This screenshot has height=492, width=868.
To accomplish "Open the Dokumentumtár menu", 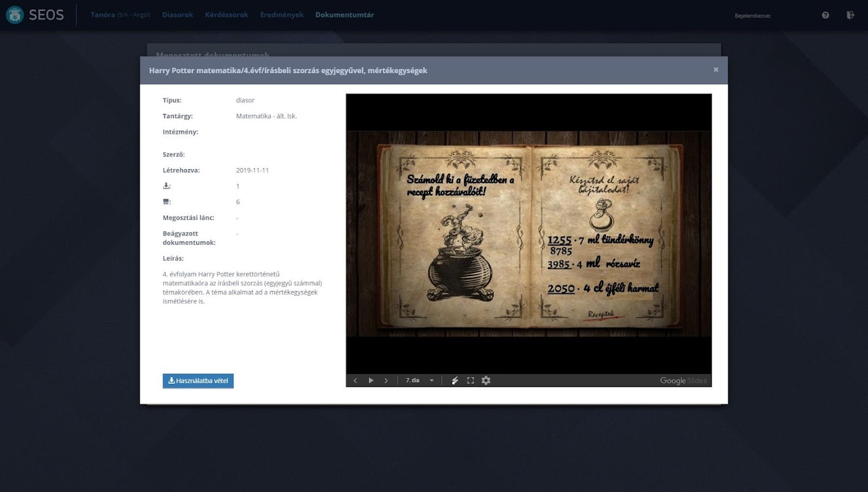I will click(345, 15).
